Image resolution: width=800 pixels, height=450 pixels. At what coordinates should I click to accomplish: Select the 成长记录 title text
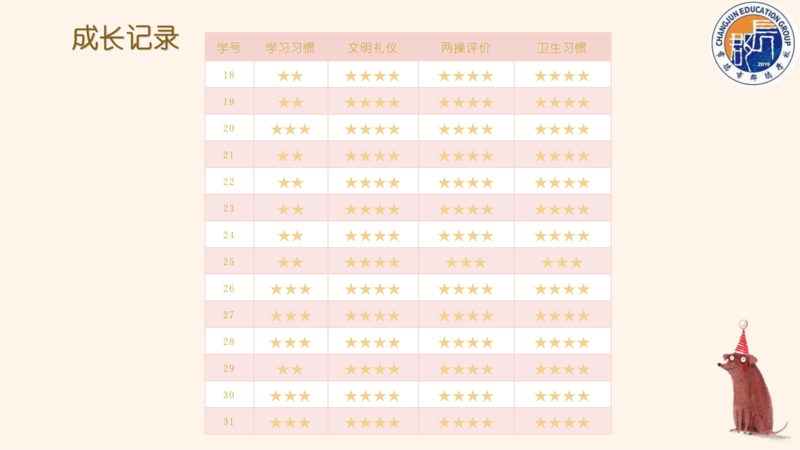[126, 38]
